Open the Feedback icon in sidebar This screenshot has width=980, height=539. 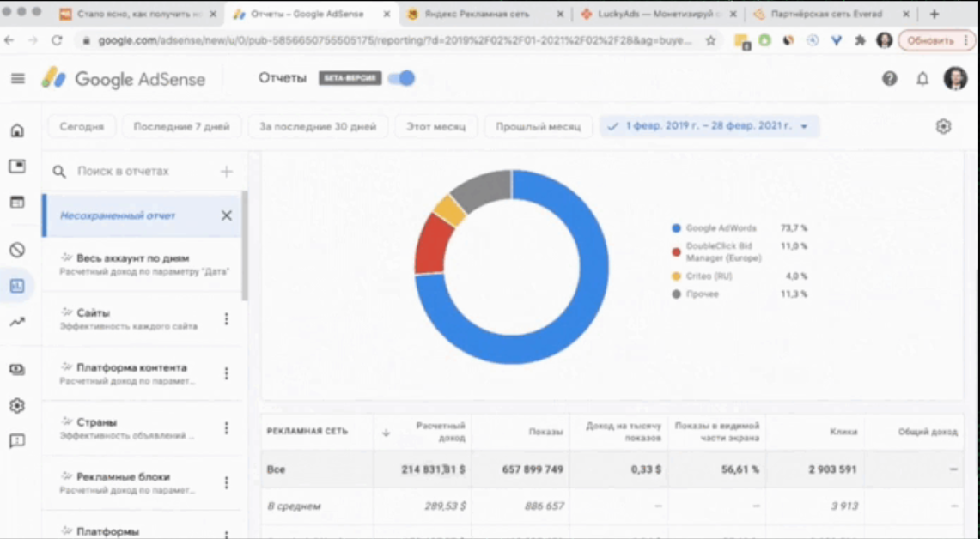(17, 441)
